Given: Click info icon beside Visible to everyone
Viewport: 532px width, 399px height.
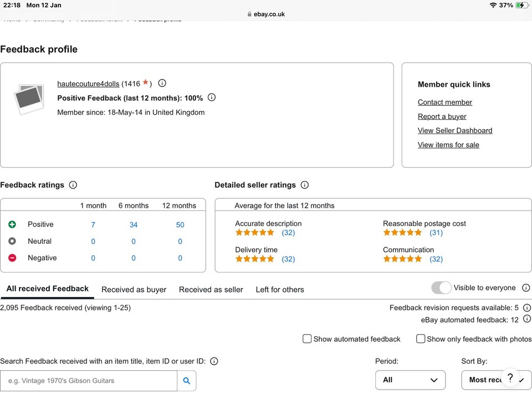Looking at the screenshot, I should (526, 288).
